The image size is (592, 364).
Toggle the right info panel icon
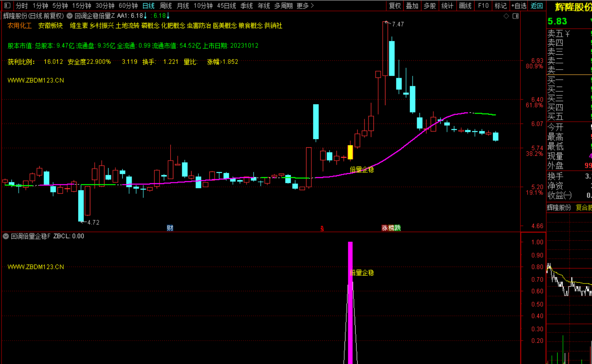point(515,16)
